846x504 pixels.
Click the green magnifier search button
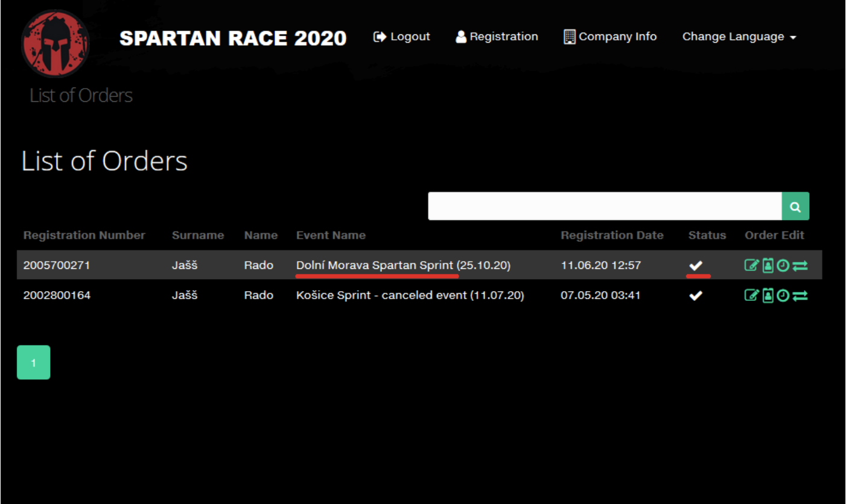[795, 207]
